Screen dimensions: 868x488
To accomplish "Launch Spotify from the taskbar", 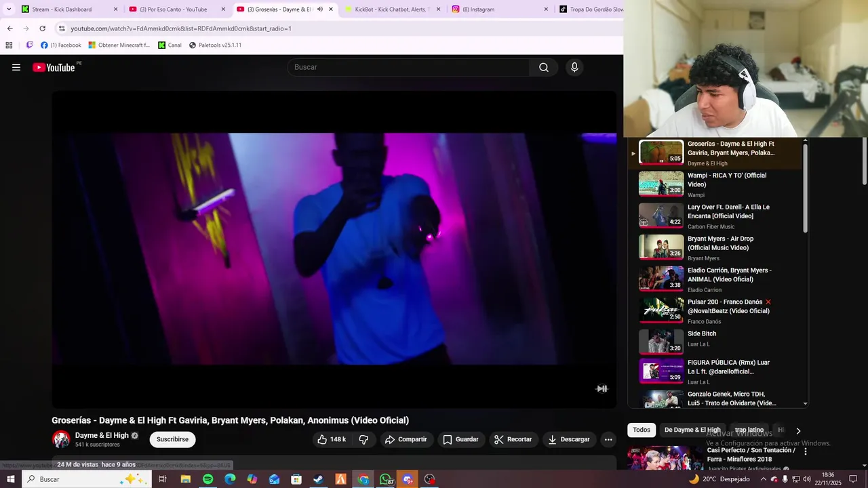I will pyautogui.click(x=208, y=479).
